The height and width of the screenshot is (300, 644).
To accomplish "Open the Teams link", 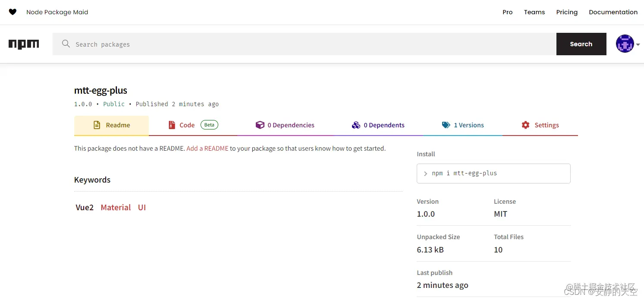I will [x=534, y=12].
